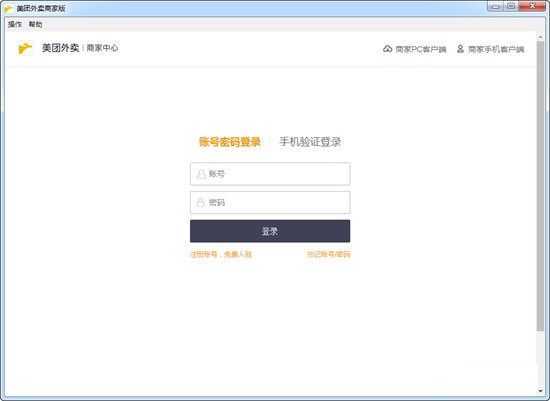The width and height of the screenshot is (550, 401).
Task: Click the dark 登录 button
Action: pyautogui.click(x=270, y=231)
